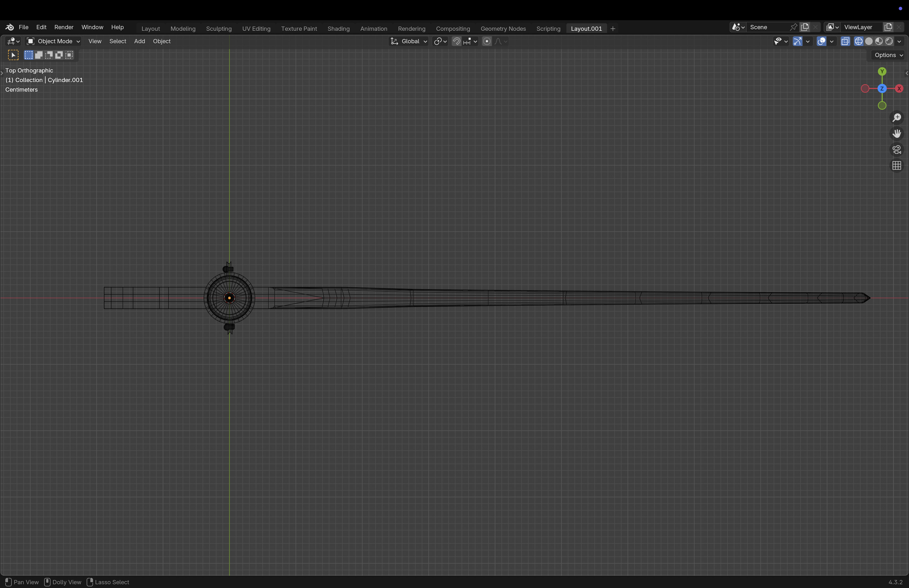
Task: Switch to the Texture Paint workspace tab
Action: pos(299,29)
